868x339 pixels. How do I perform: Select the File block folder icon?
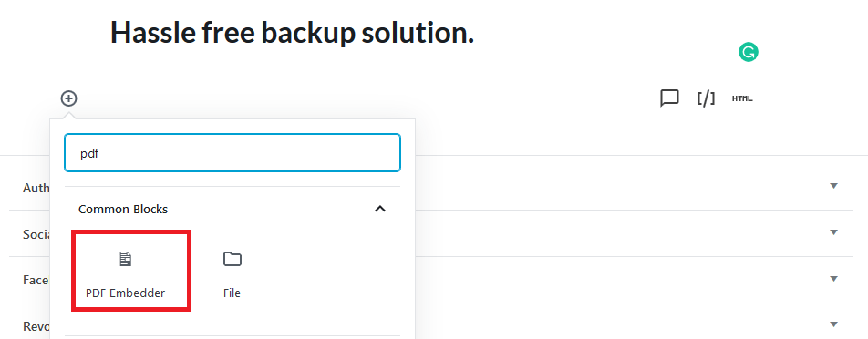pos(232,259)
